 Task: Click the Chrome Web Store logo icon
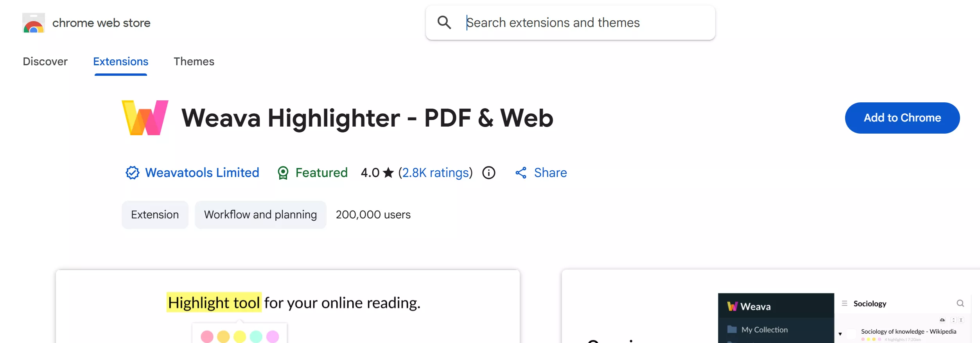(x=33, y=23)
